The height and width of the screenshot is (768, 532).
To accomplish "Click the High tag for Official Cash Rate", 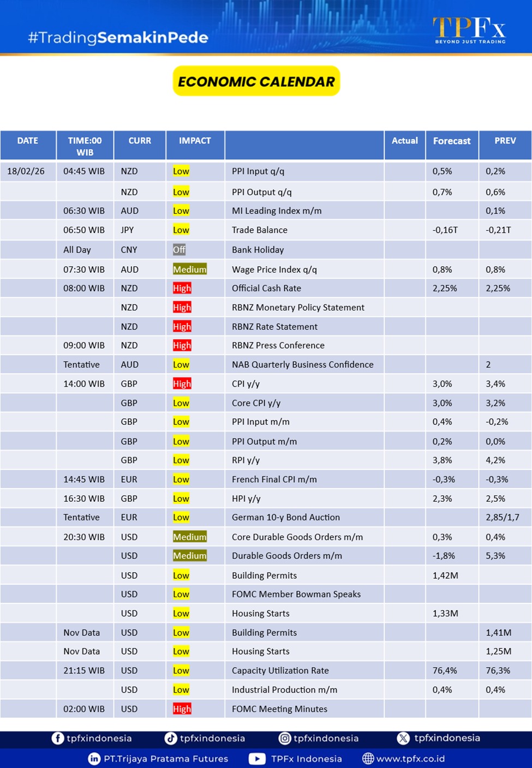I will [x=182, y=288].
